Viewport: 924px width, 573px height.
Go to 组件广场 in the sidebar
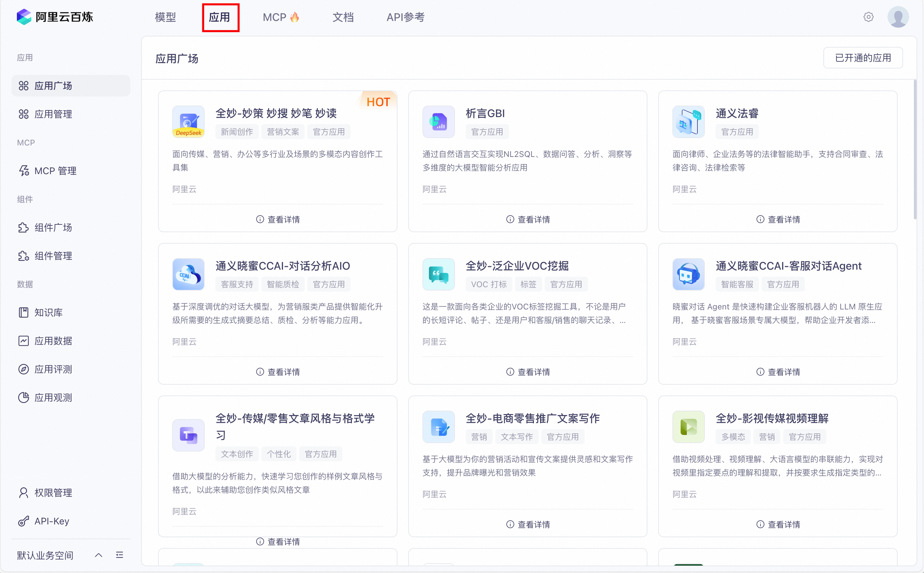tap(53, 227)
